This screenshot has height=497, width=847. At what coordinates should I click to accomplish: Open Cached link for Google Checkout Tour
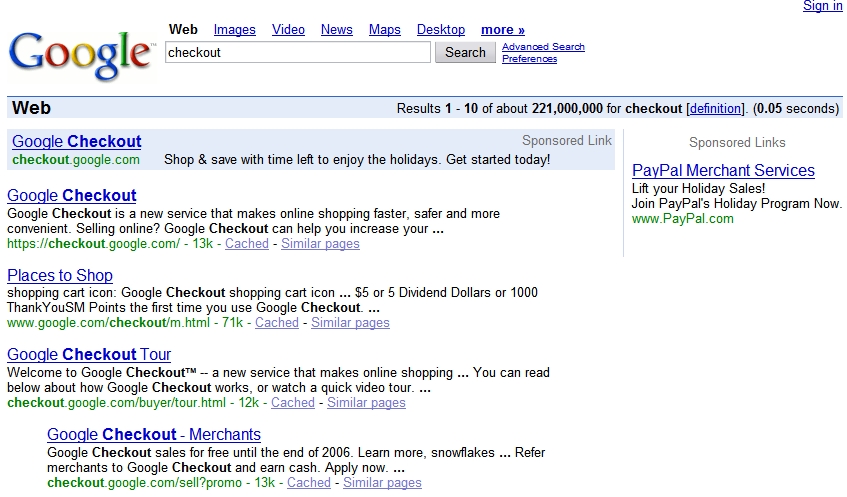[x=293, y=402]
